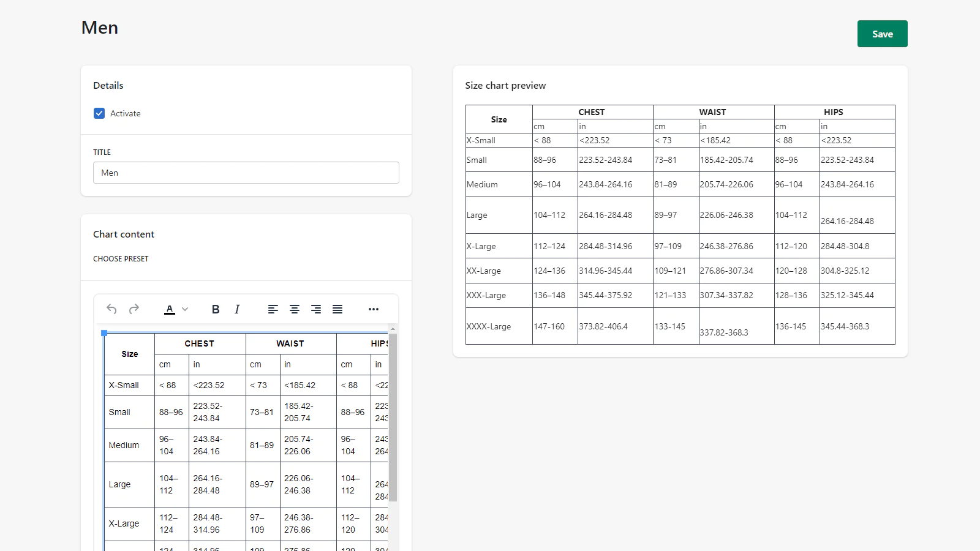Uncheck the Activate checkbox
The height and width of the screenshot is (551, 980).
click(99, 113)
